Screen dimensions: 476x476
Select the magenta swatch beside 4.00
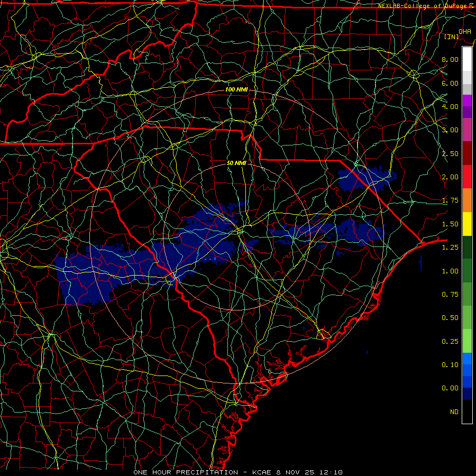[x=467, y=100]
